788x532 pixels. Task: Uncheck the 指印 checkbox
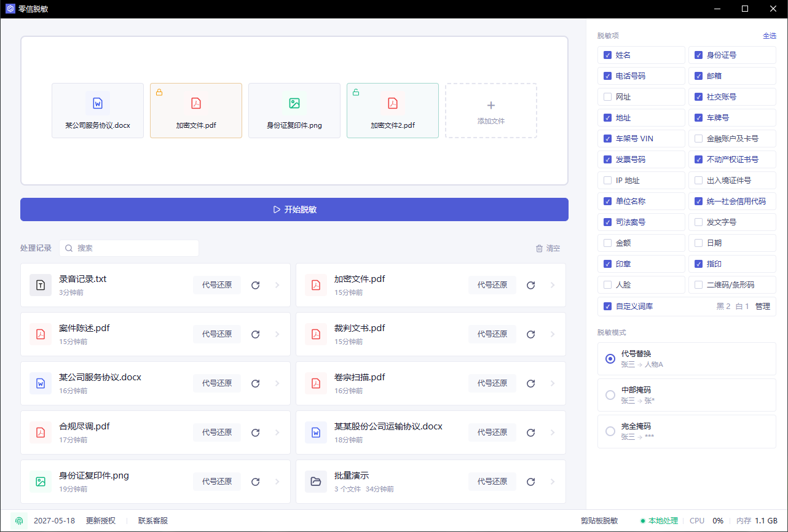point(699,264)
